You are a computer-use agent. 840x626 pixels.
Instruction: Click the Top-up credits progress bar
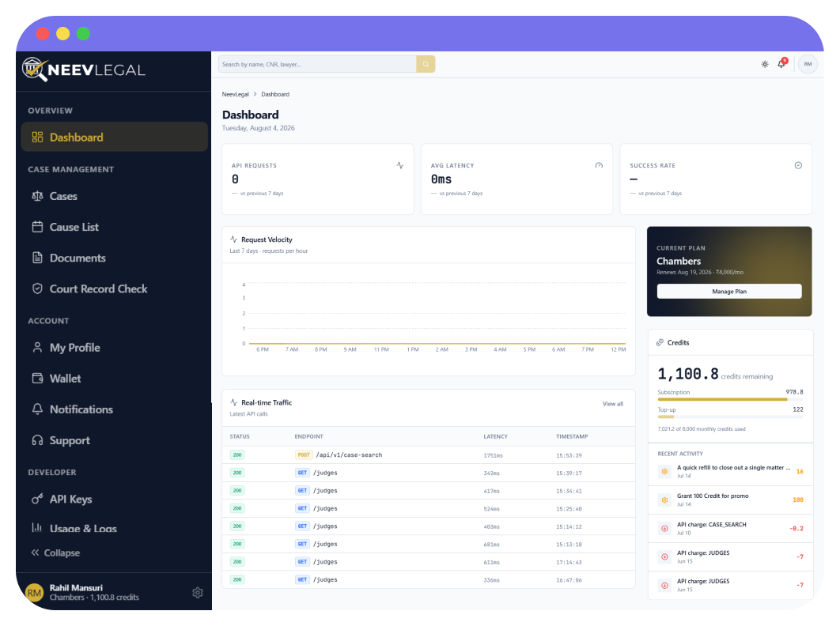click(x=730, y=417)
